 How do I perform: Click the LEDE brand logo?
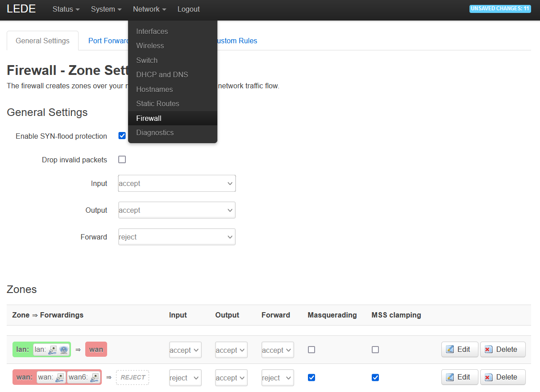coord(21,9)
